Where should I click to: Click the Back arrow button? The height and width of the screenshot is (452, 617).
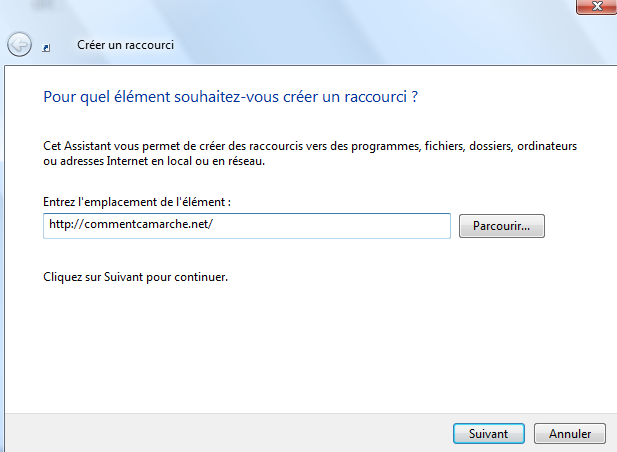coord(18,45)
